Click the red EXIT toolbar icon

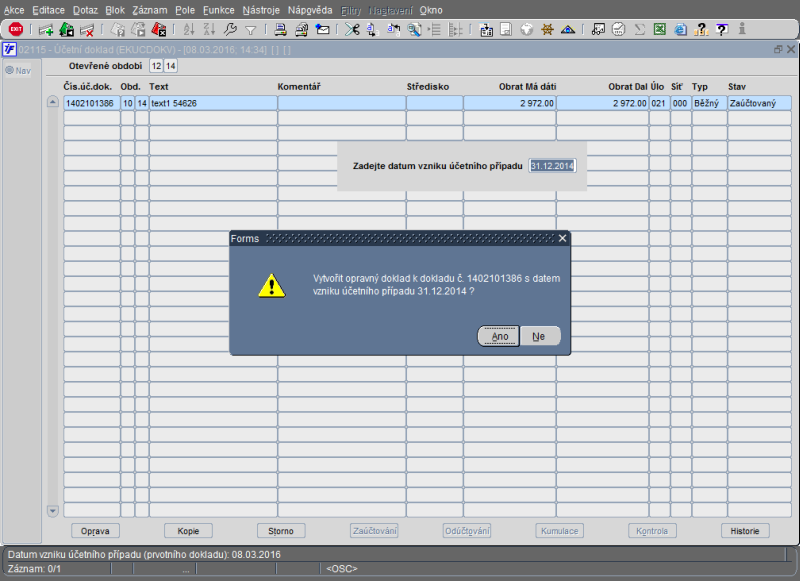(x=16, y=30)
